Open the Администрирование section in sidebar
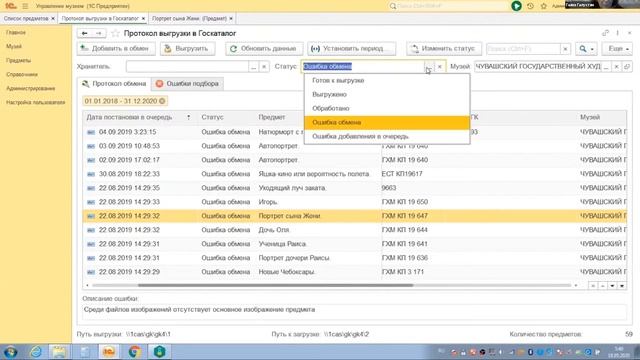640x360 pixels. tap(31, 88)
